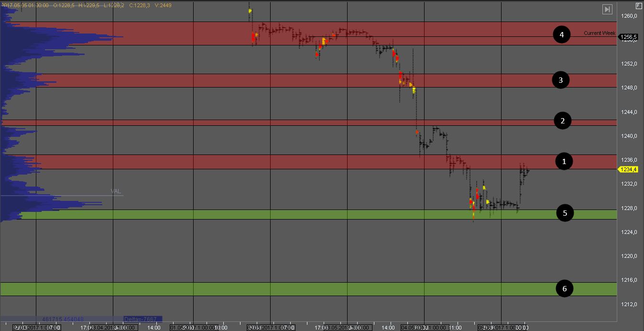Click the black circle marker numbered 2
This screenshot has height=331, width=644.
point(562,121)
